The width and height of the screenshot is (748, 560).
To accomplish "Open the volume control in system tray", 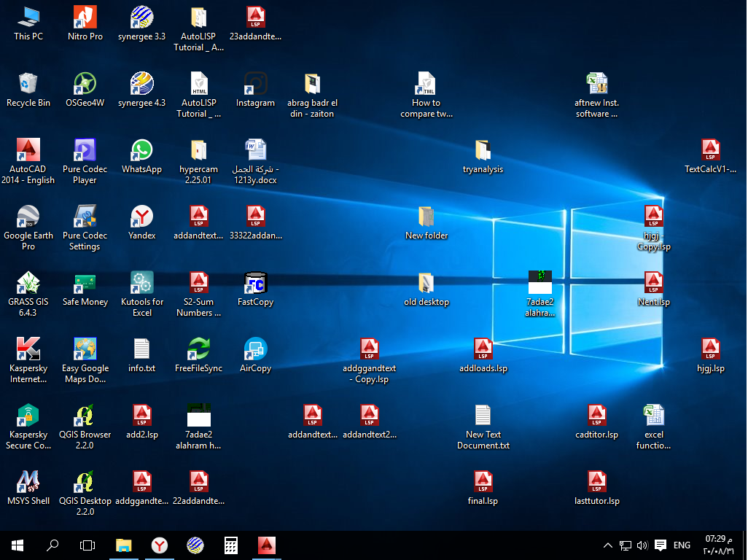I will (642, 545).
